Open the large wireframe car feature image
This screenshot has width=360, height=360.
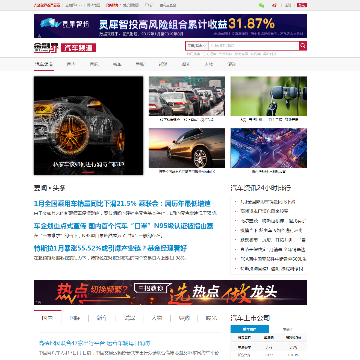tap(88, 126)
